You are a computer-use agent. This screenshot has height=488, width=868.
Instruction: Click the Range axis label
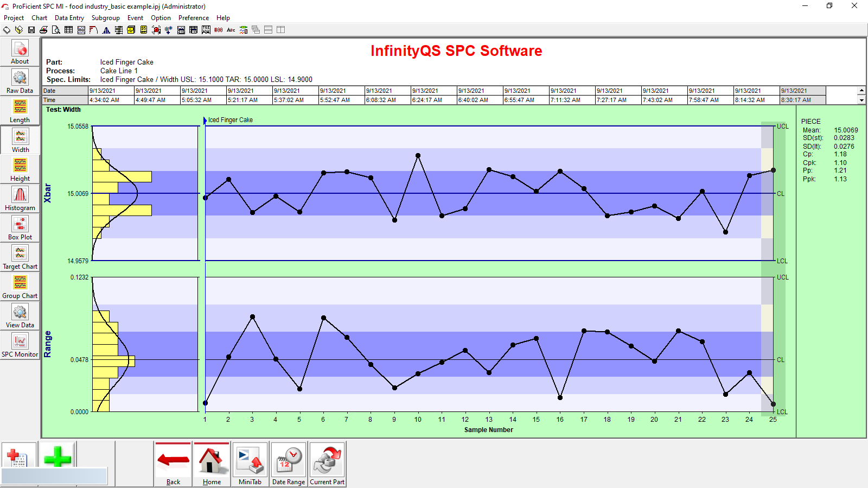(x=48, y=344)
